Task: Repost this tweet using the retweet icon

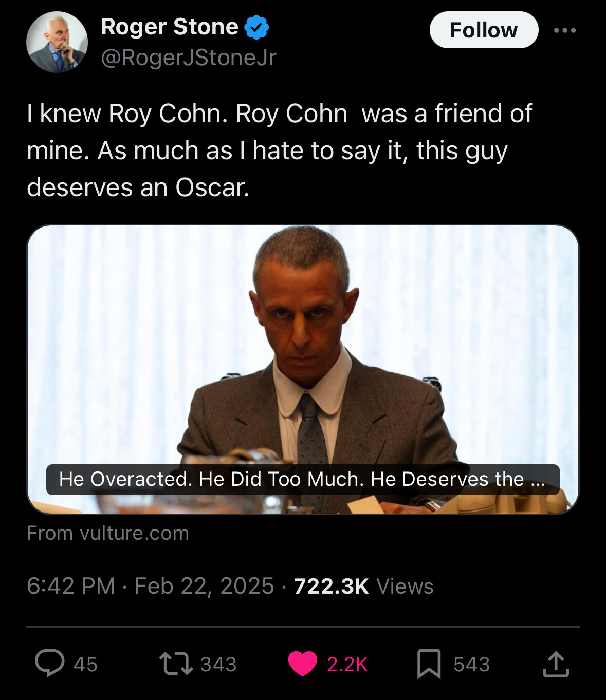Action: (176, 664)
